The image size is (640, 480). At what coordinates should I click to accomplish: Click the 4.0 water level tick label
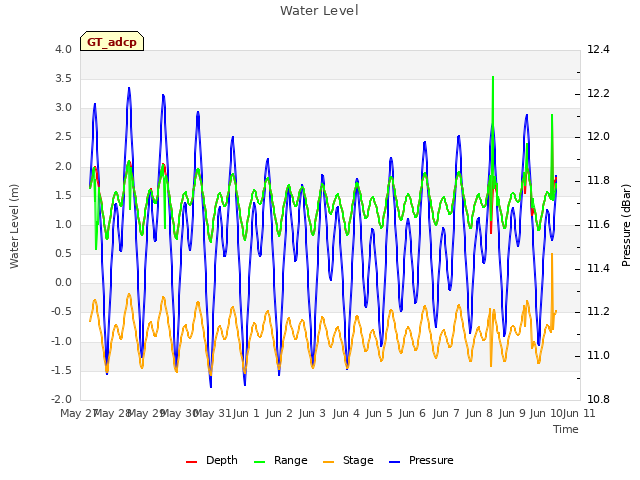coord(63,49)
